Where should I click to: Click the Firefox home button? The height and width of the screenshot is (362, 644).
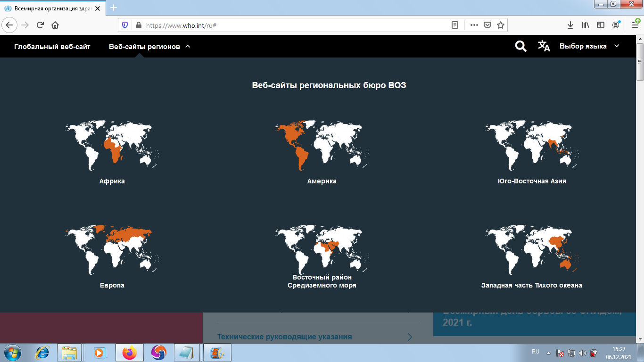(x=55, y=25)
